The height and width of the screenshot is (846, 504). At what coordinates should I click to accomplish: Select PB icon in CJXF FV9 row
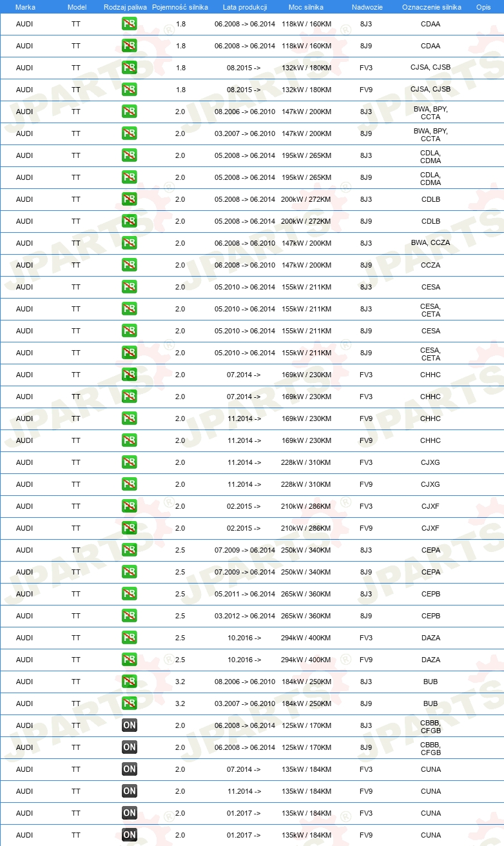(x=129, y=528)
